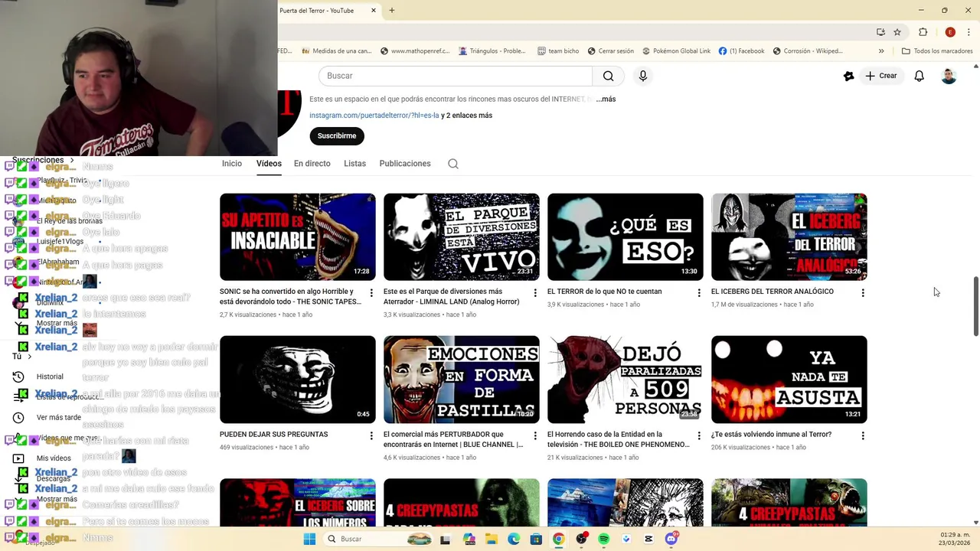Click the Crear button
This screenshot has height=551, width=980.
pos(880,76)
